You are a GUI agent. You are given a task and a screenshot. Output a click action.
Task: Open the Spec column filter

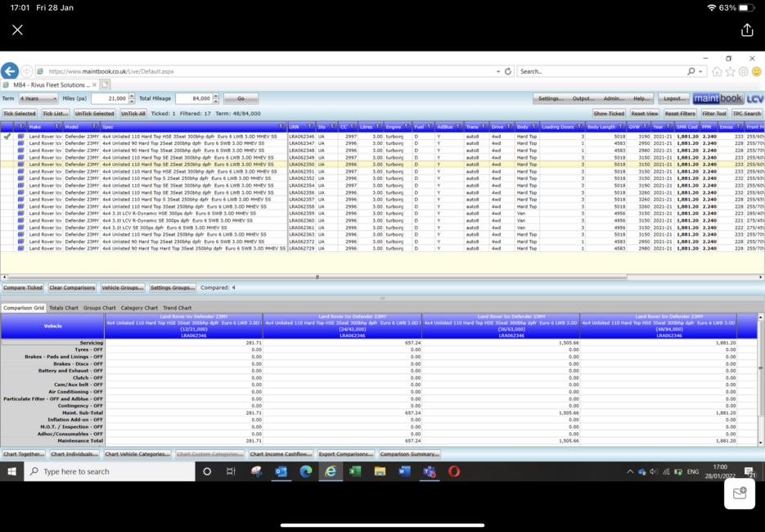coord(281,127)
